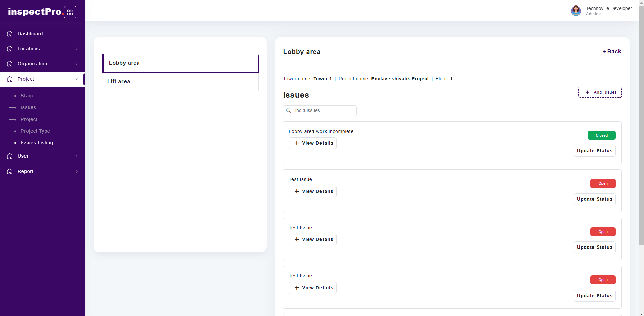The image size is (644, 316).
Task: Open the Admin role dropdown
Action: point(593,14)
